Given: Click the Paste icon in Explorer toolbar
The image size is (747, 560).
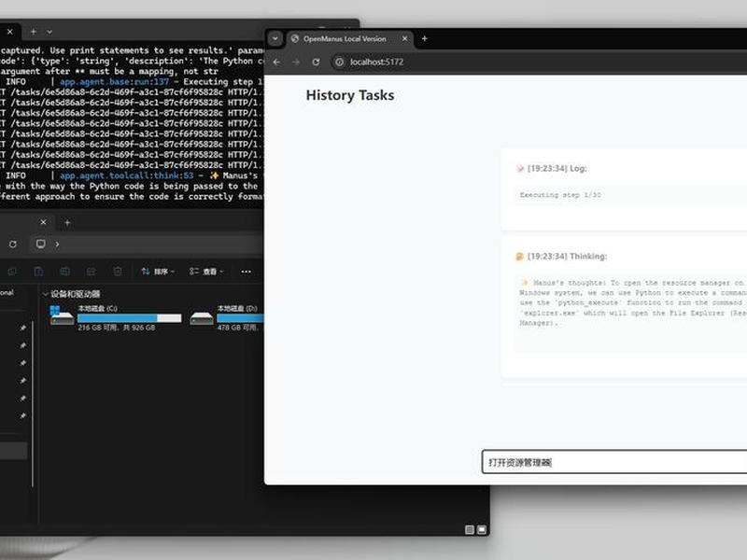Looking at the screenshot, I should [x=38, y=272].
